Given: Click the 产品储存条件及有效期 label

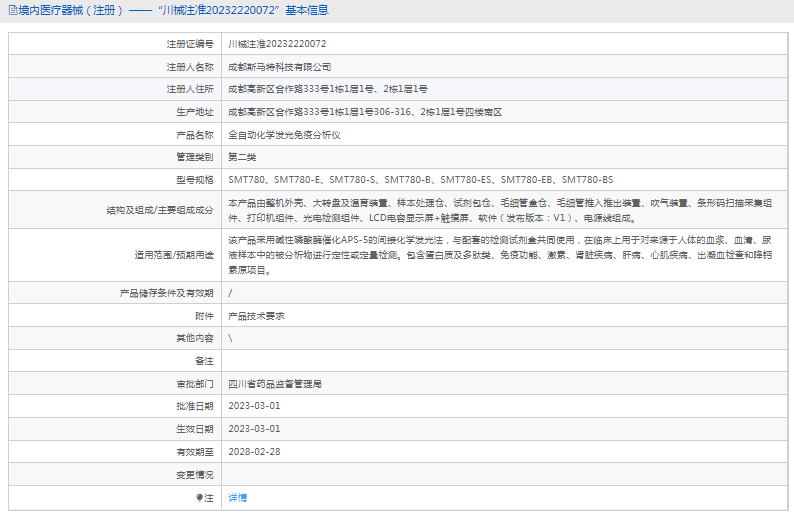Looking at the screenshot, I should tap(167, 293).
